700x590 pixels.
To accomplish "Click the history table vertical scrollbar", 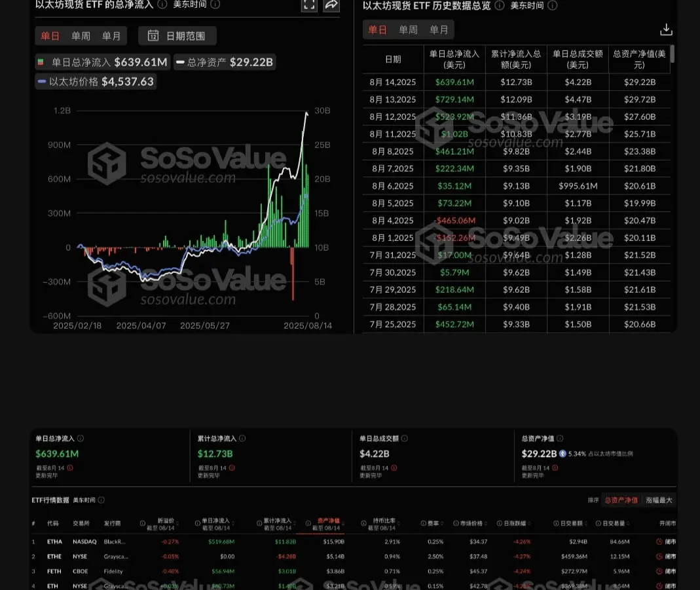I will (672, 54).
